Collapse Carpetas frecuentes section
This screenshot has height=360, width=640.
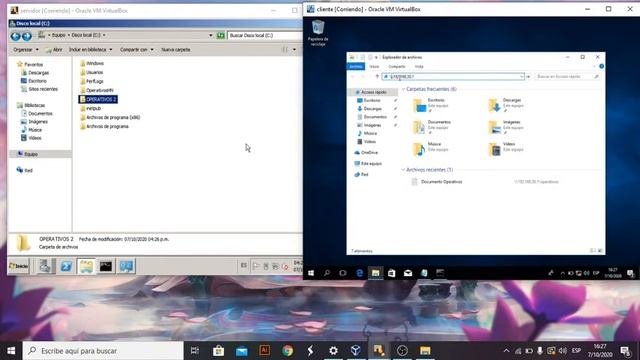pyautogui.click(x=403, y=89)
